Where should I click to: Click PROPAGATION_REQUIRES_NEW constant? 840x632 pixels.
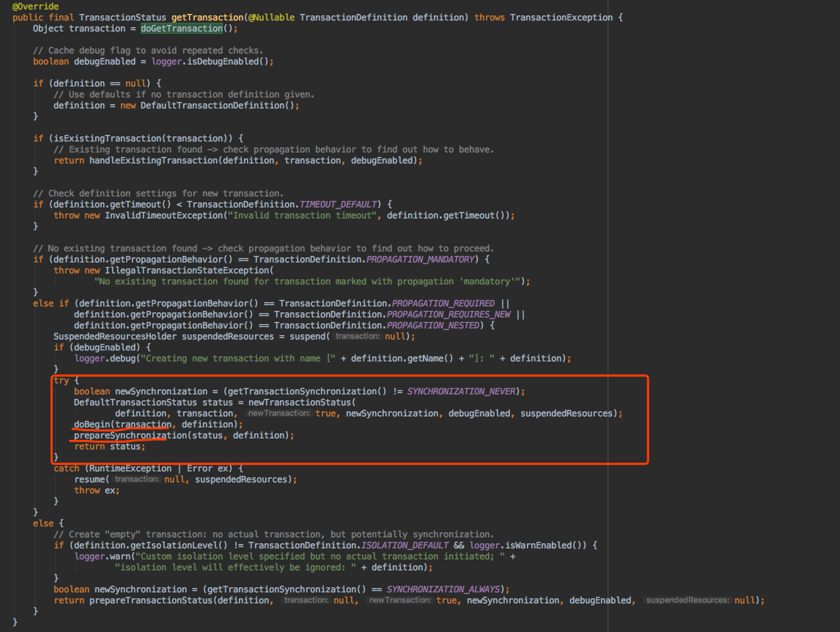[x=449, y=315]
